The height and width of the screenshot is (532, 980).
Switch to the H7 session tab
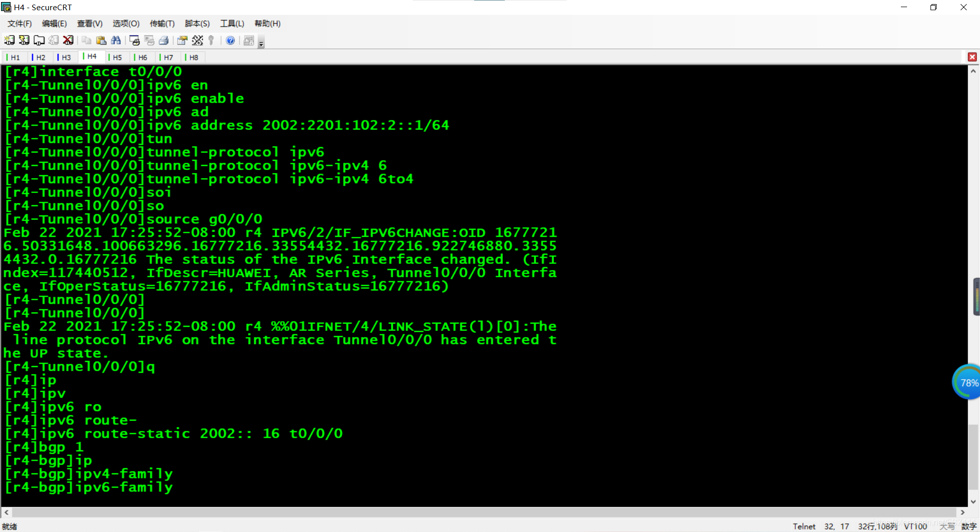167,57
